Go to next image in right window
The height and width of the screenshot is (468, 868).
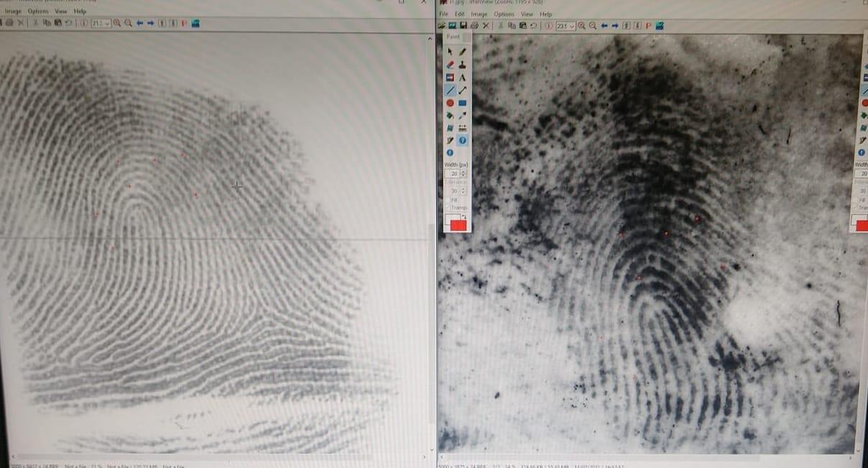[x=616, y=25]
